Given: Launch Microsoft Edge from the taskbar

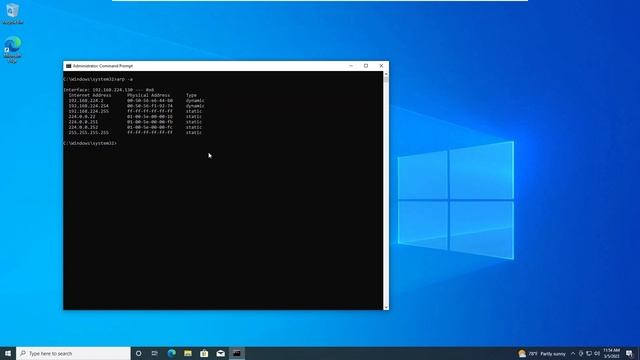Looking at the screenshot, I should pos(171,353).
